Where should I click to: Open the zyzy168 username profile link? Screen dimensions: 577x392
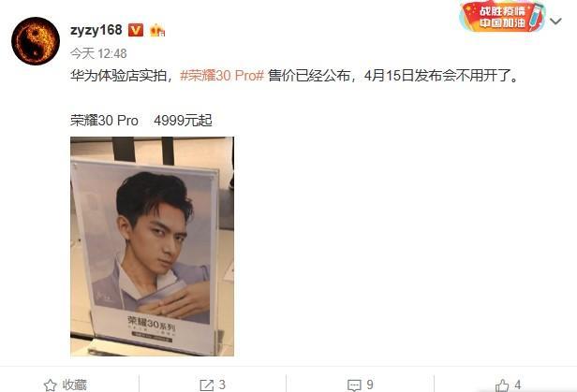coord(96,30)
